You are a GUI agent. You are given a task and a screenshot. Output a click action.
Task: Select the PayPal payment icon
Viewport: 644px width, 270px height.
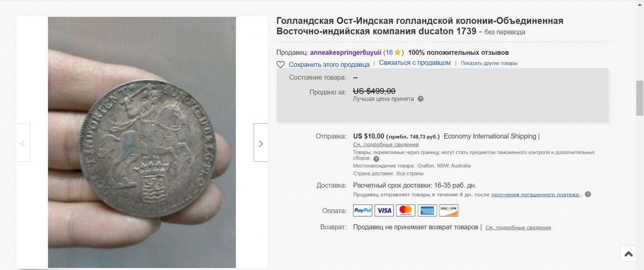(363, 210)
